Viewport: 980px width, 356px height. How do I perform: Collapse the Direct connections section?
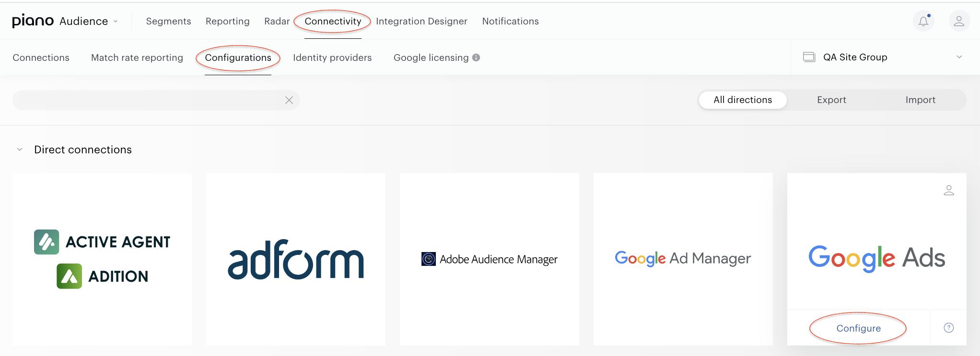click(20, 149)
